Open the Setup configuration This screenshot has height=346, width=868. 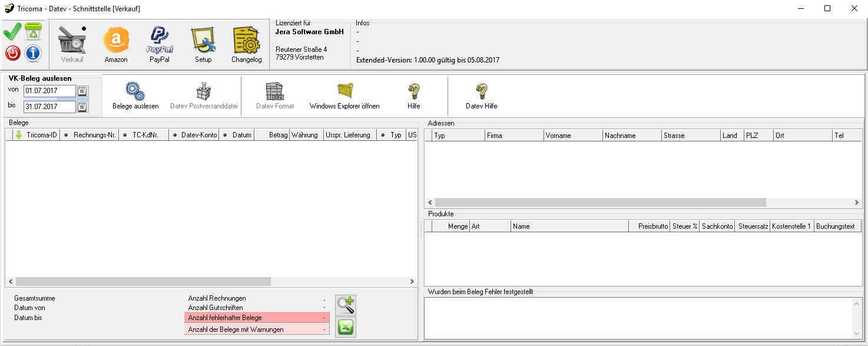[x=203, y=45]
